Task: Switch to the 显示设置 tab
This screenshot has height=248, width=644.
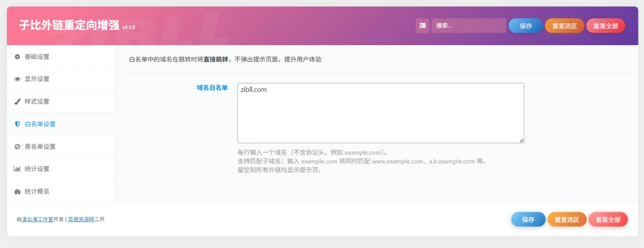Action: tap(60, 79)
